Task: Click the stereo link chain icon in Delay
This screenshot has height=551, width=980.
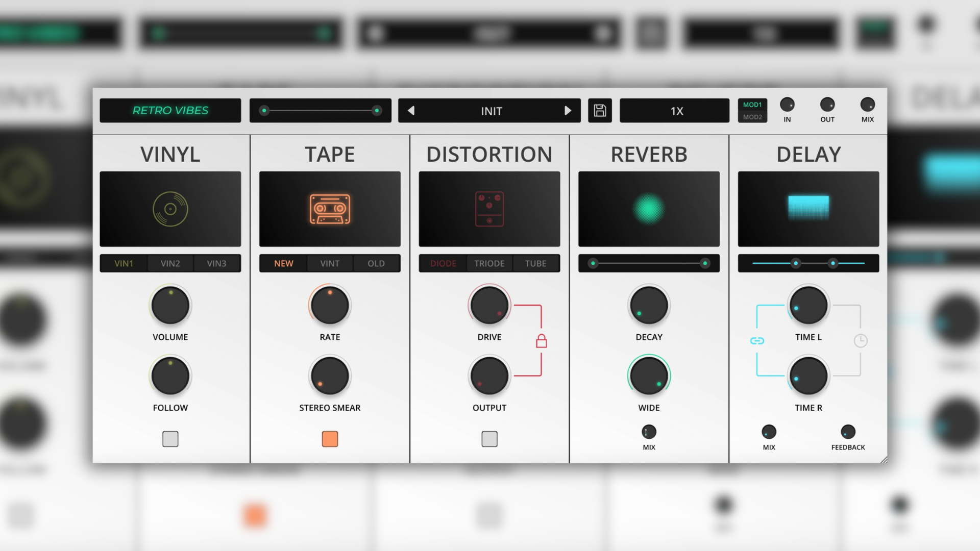Action: click(758, 340)
